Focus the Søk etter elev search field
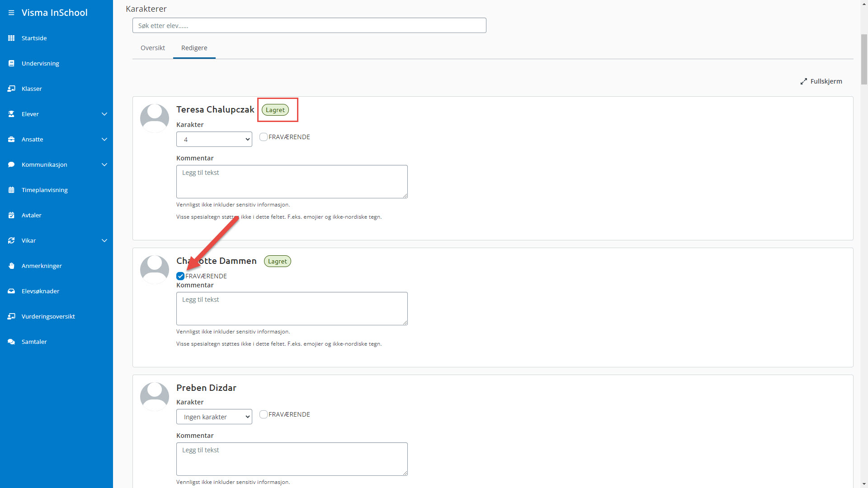Viewport: 868px width, 488px height. pos(309,25)
